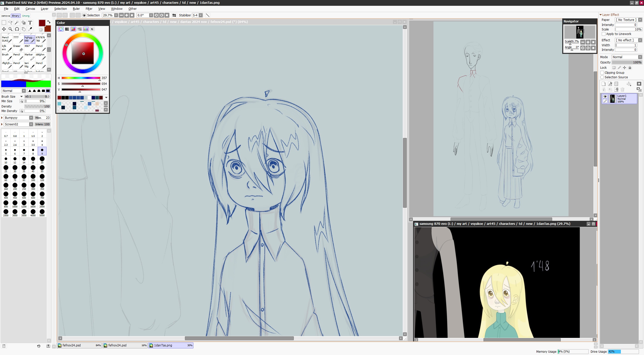Screen dimensions: 644x355
Task: Select the canvas Rotate tool
Action: tap(17, 29)
